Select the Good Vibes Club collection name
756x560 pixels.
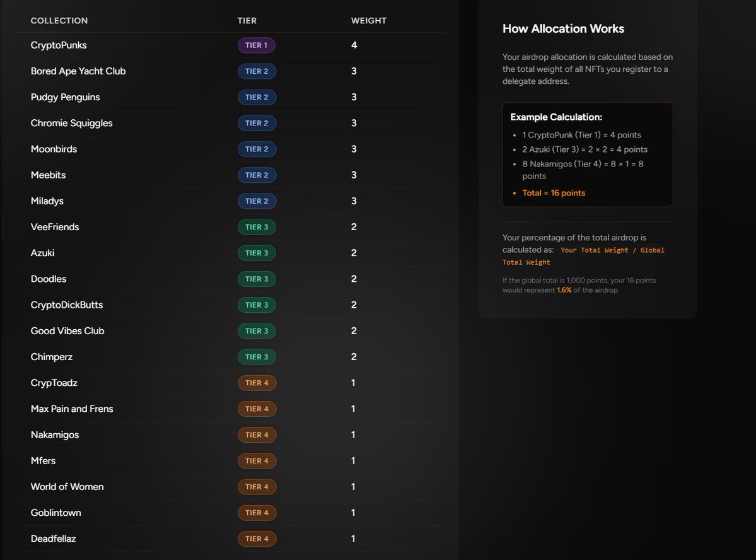tap(67, 331)
